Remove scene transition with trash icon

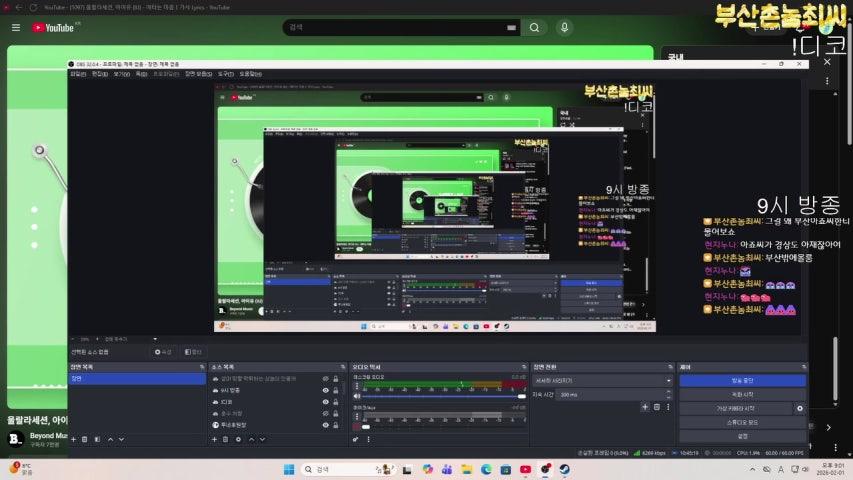pyautogui.click(x=657, y=407)
